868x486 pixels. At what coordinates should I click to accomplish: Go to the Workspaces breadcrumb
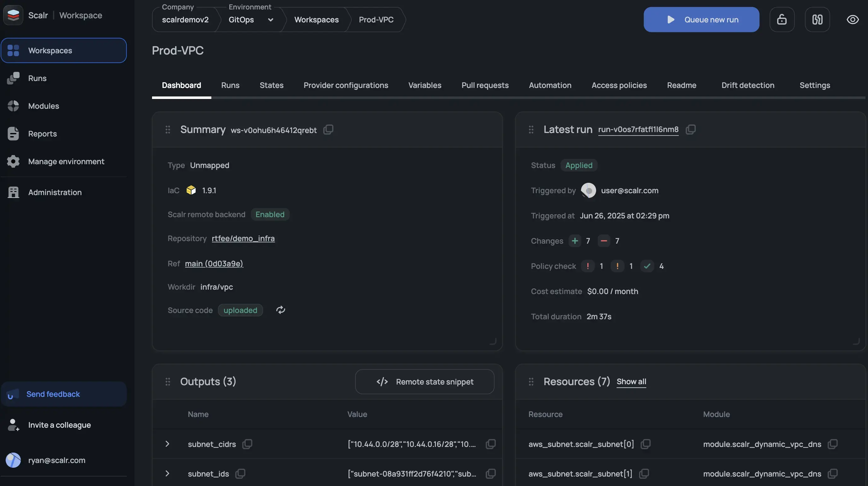coord(316,20)
